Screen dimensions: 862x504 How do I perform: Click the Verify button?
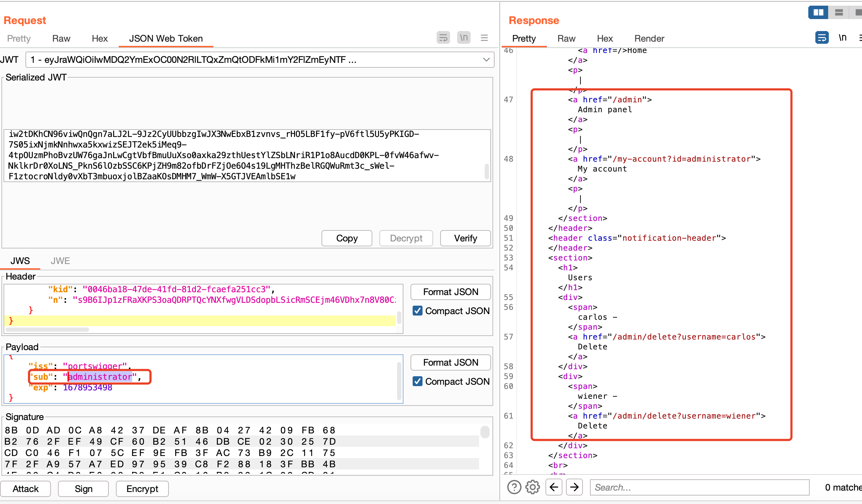click(x=465, y=238)
